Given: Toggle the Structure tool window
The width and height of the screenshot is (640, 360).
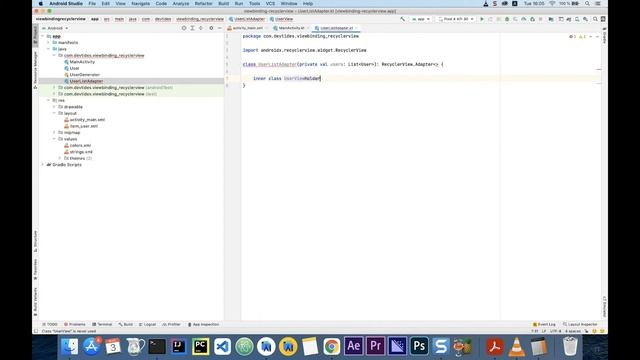Looking at the screenshot, I should [36, 241].
